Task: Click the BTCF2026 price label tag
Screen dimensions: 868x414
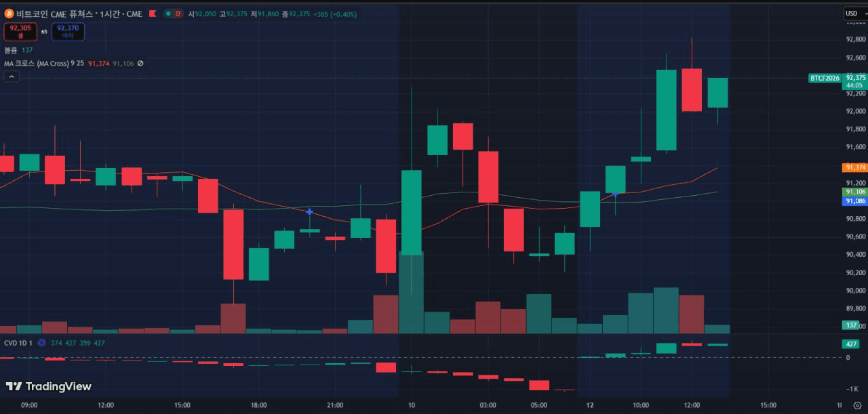Action: tap(825, 78)
